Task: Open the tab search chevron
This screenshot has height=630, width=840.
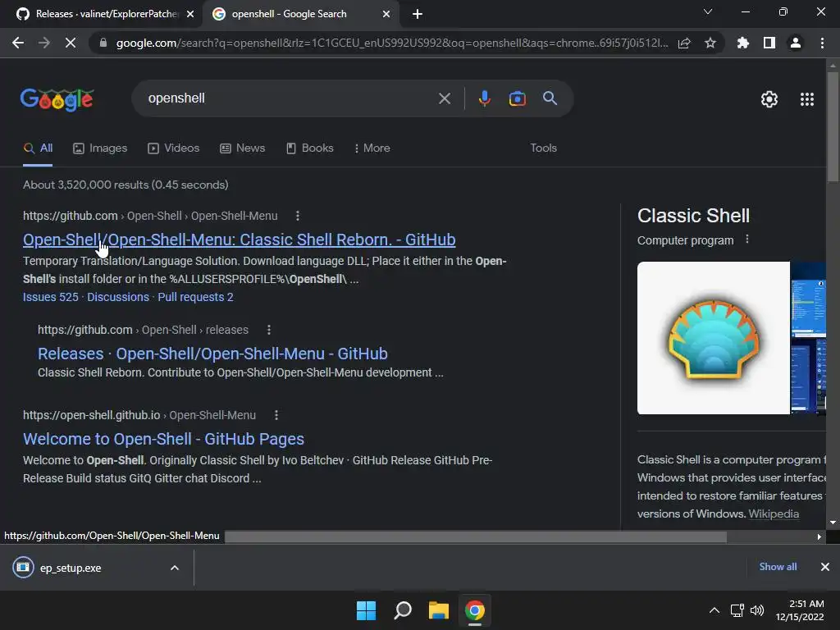Action: [x=708, y=11]
